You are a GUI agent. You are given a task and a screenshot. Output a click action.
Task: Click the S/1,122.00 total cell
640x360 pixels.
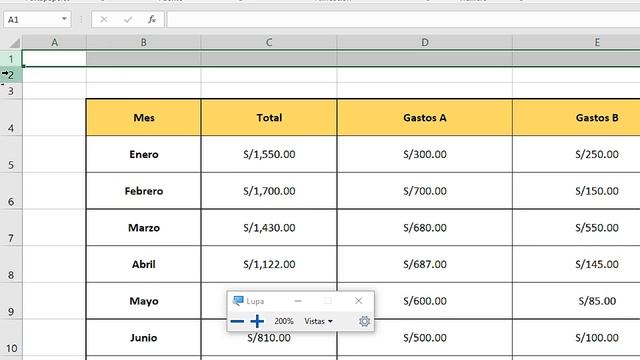[x=269, y=264]
